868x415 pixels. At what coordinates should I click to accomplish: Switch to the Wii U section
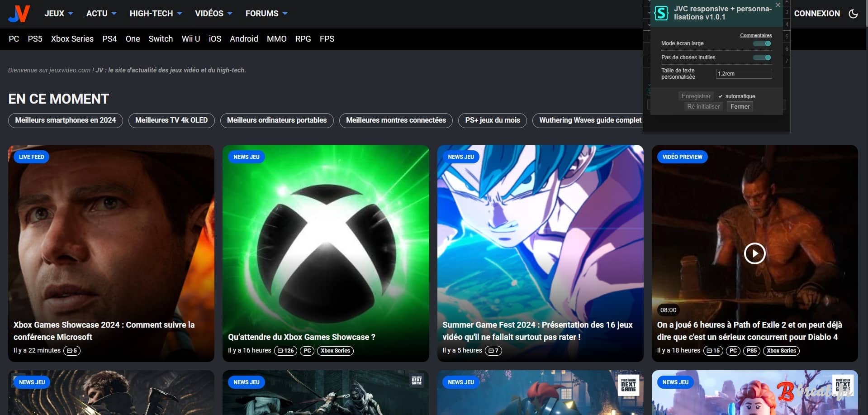pos(190,39)
